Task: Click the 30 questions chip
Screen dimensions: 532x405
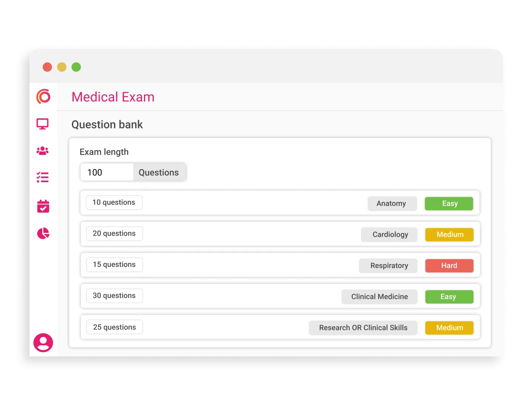Action: 114,296
